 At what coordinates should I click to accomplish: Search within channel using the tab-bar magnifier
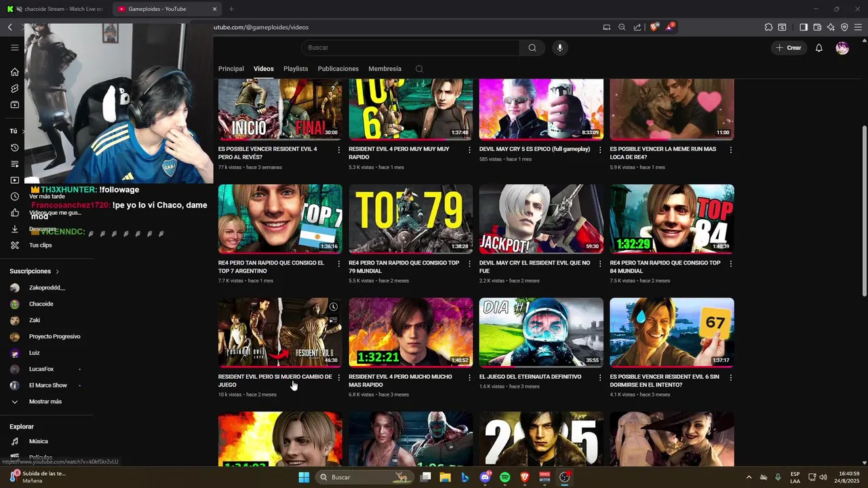[419, 68]
